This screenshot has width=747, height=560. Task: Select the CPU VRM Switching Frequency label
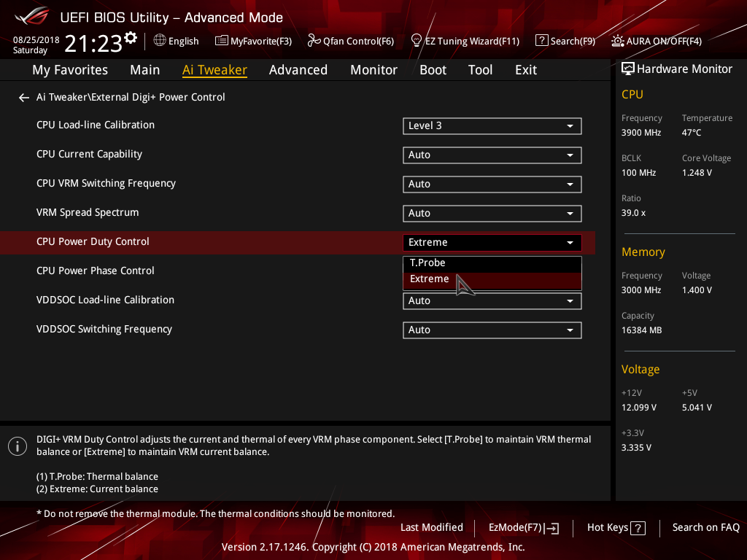[106, 183]
